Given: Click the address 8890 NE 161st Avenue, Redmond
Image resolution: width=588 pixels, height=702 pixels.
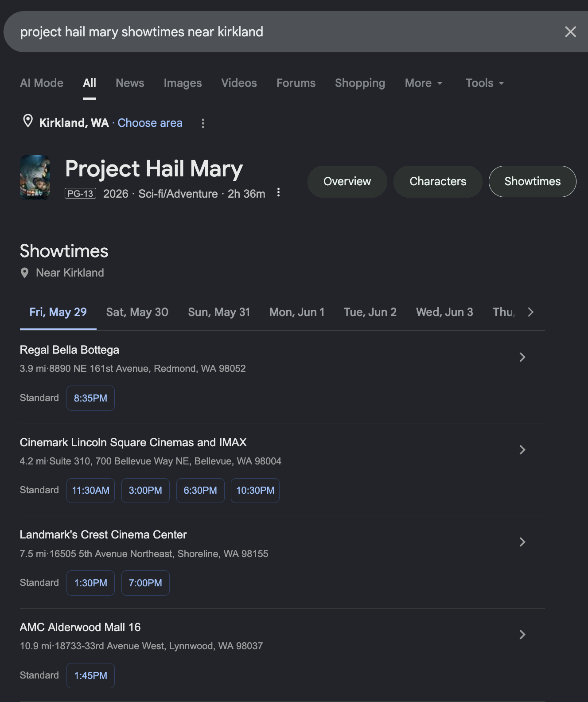Looking at the screenshot, I should [148, 369].
